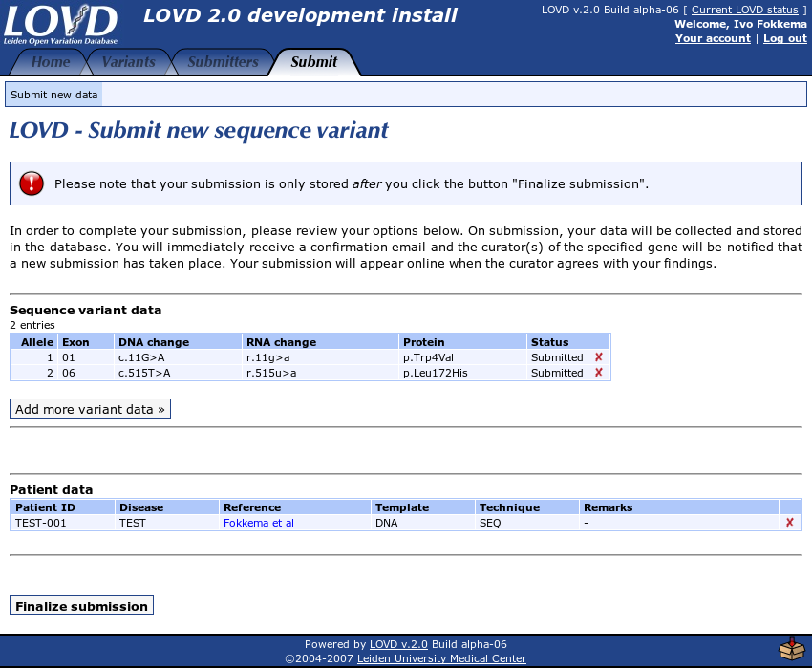Visit the Leiden University Medical Center link
This screenshot has height=668, width=812.
[x=441, y=658]
